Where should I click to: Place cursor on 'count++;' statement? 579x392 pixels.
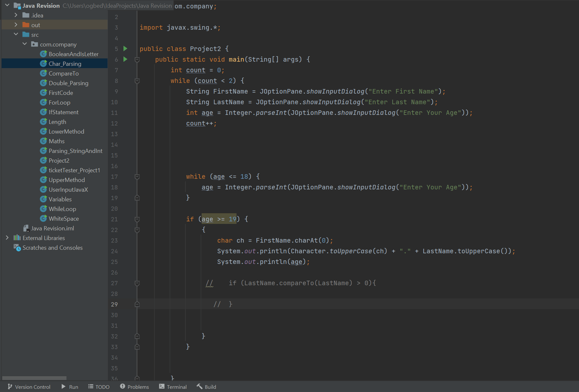click(201, 124)
